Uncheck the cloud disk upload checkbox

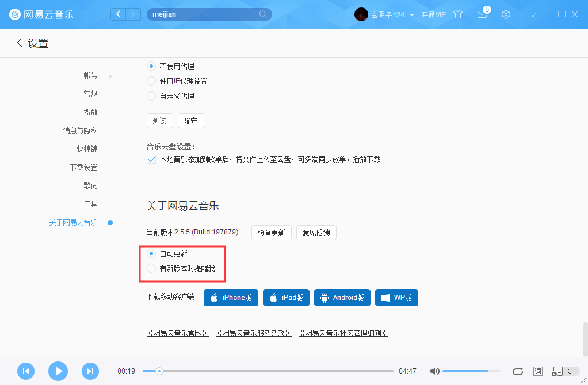pos(150,159)
